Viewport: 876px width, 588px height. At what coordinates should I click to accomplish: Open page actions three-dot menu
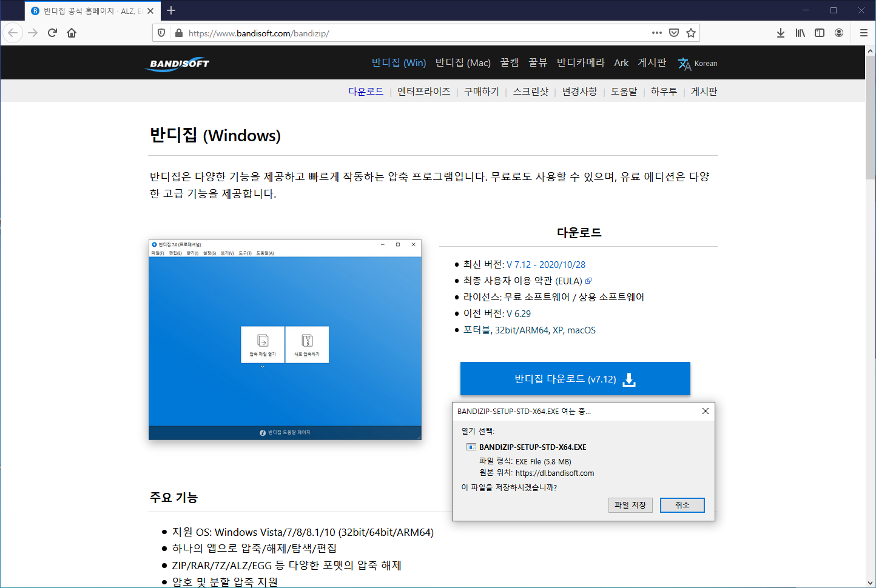(x=657, y=33)
